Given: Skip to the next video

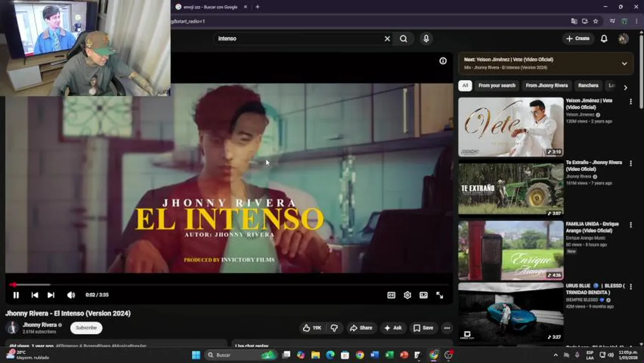Looking at the screenshot, I should (51, 295).
